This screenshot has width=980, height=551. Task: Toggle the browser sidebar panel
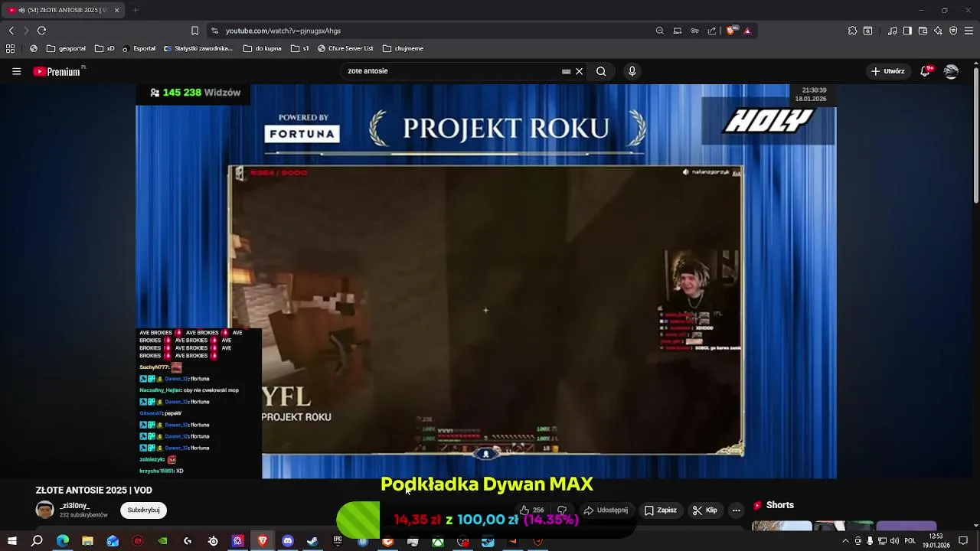coord(907,31)
